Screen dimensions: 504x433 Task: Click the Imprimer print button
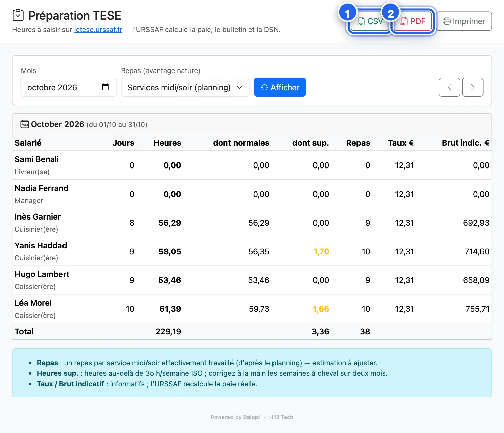[464, 21]
